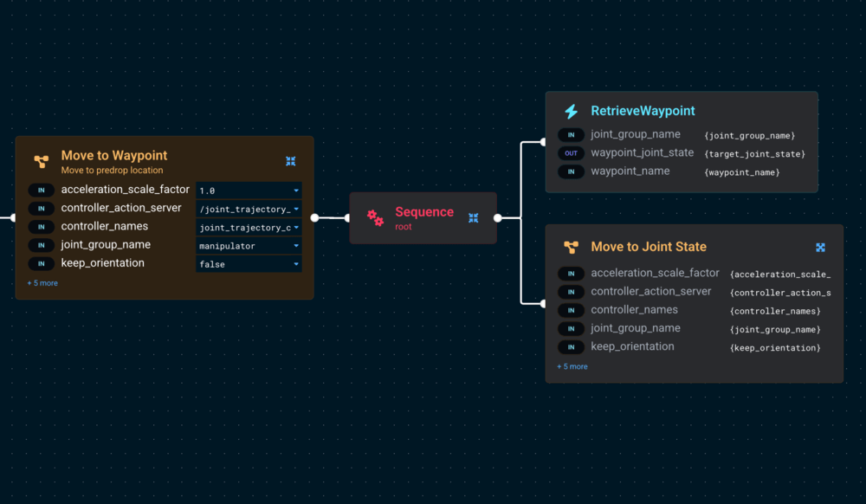Click the expand arrows icon on Move to Joint State
This screenshot has width=866, height=504.
pyautogui.click(x=820, y=247)
